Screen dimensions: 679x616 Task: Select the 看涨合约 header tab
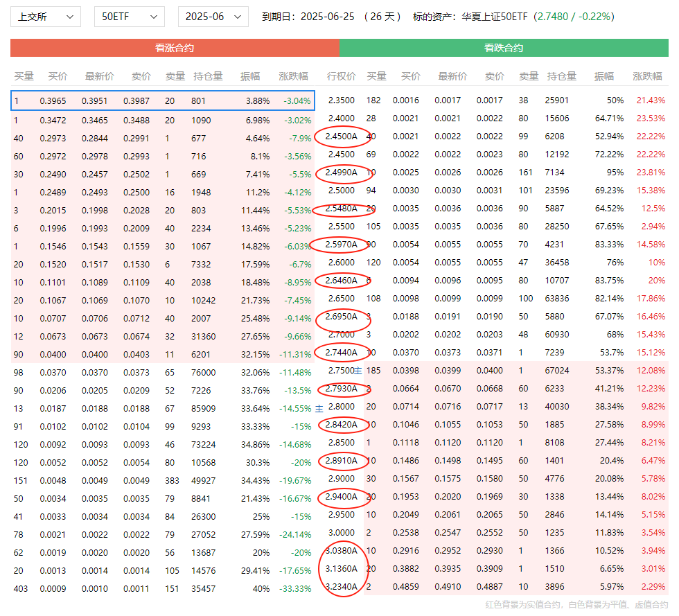pos(175,48)
